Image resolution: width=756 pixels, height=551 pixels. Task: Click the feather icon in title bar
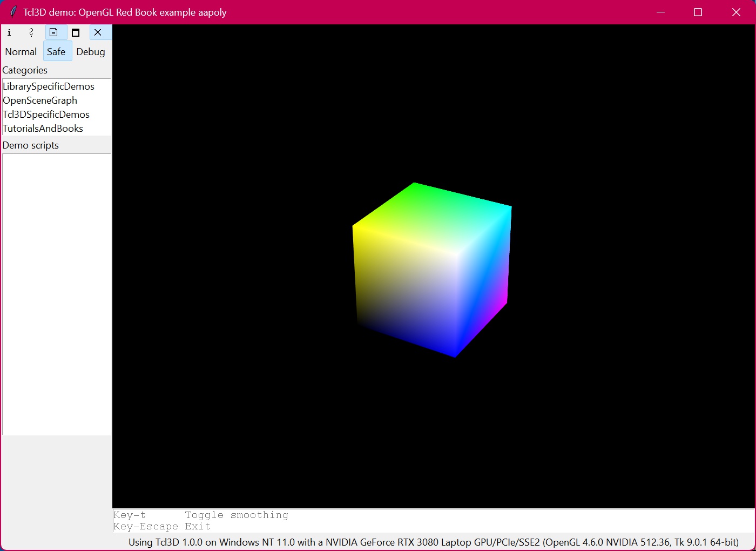(x=13, y=12)
